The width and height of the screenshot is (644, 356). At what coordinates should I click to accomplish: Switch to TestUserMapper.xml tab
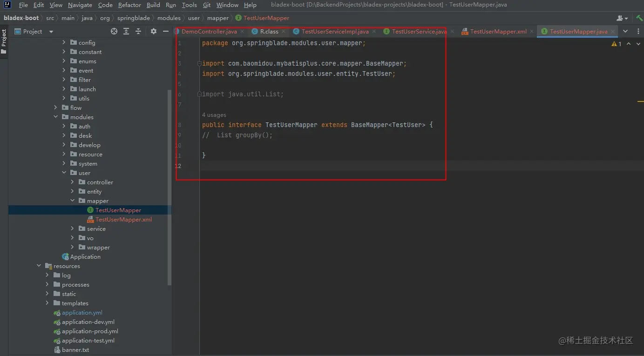(498, 32)
